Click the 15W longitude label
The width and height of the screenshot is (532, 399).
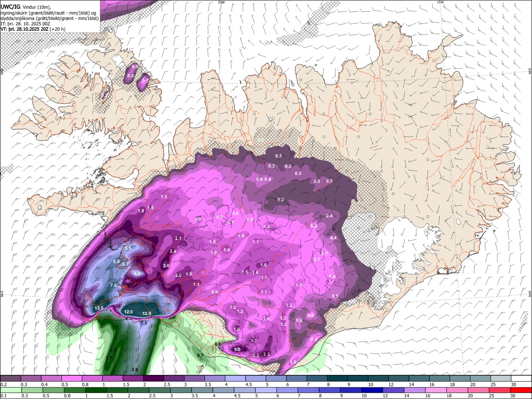[x=440, y=2]
